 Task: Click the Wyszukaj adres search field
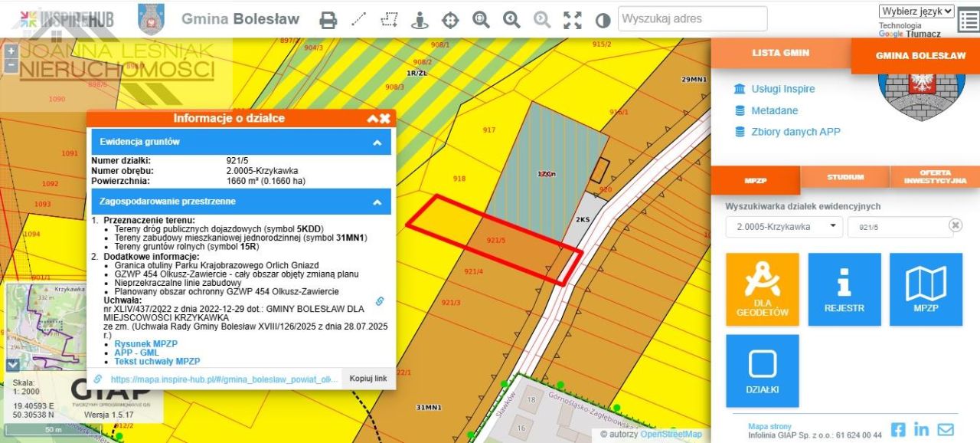coord(692,18)
